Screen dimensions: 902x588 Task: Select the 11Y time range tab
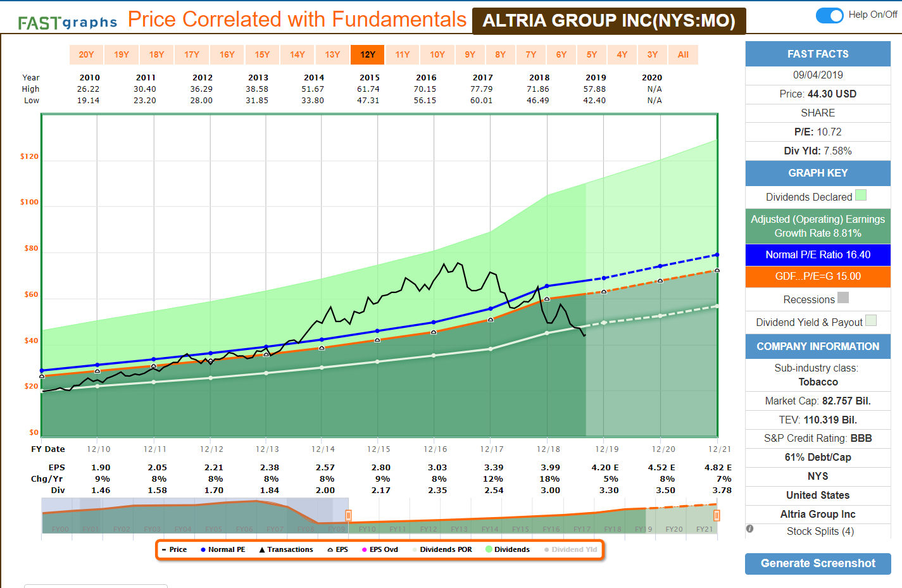point(403,54)
